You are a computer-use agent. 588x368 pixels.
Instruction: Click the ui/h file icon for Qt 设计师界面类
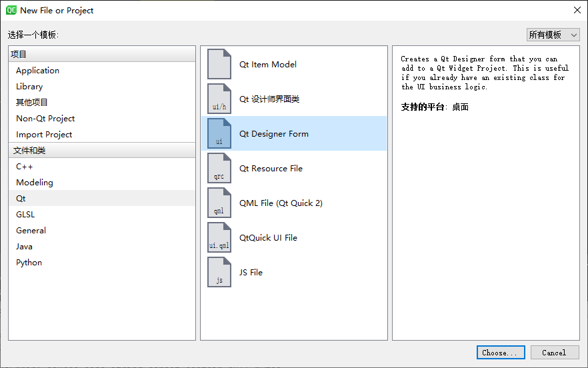point(219,99)
